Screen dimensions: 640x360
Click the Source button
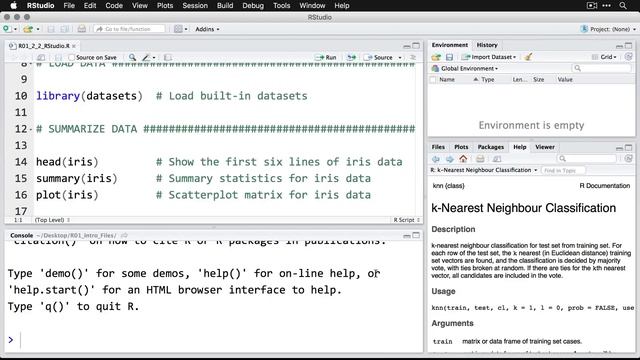(378, 58)
